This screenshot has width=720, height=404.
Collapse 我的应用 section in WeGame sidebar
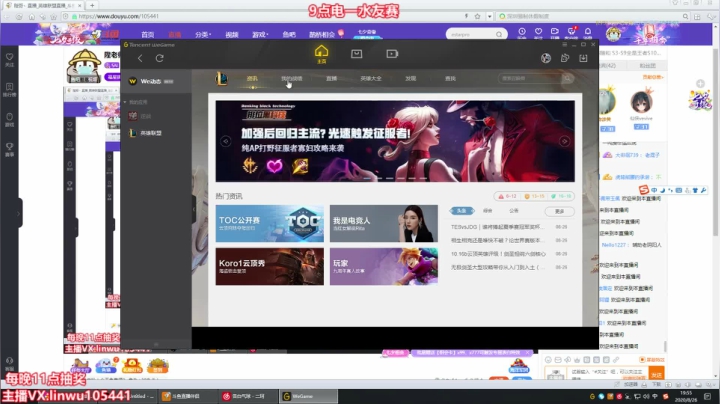(x=125, y=102)
